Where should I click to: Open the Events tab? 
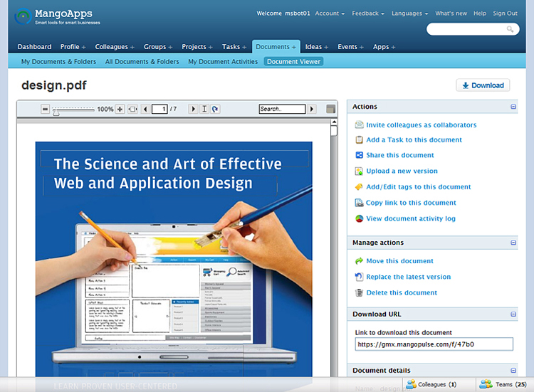(x=347, y=47)
